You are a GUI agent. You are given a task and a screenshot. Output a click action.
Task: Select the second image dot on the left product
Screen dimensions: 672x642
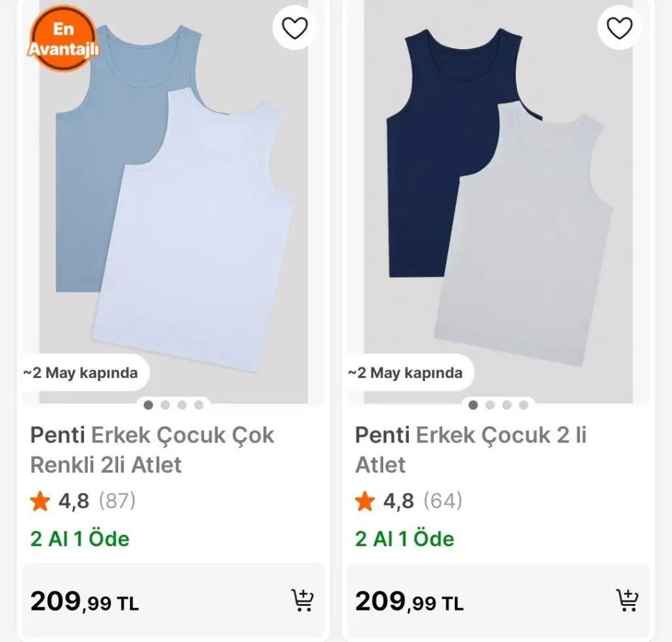[165, 405]
